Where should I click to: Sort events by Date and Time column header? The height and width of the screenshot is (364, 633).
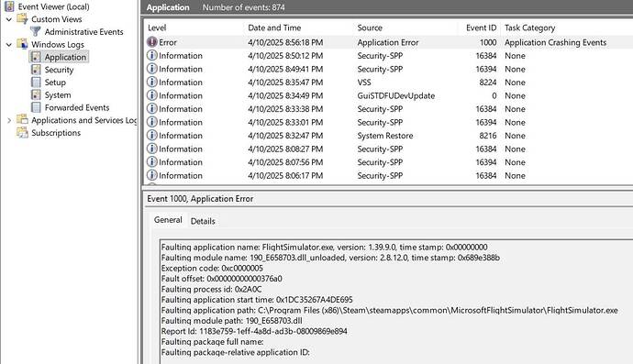(274, 28)
